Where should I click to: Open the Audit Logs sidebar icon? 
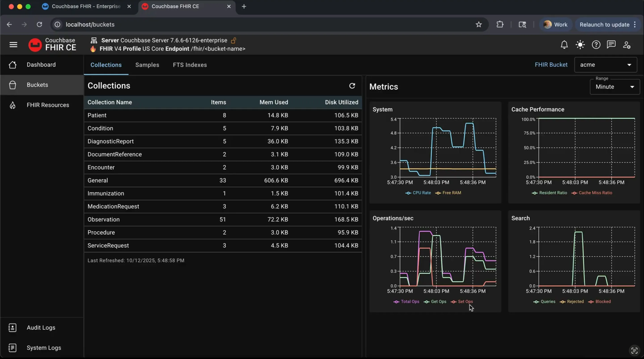13,327
